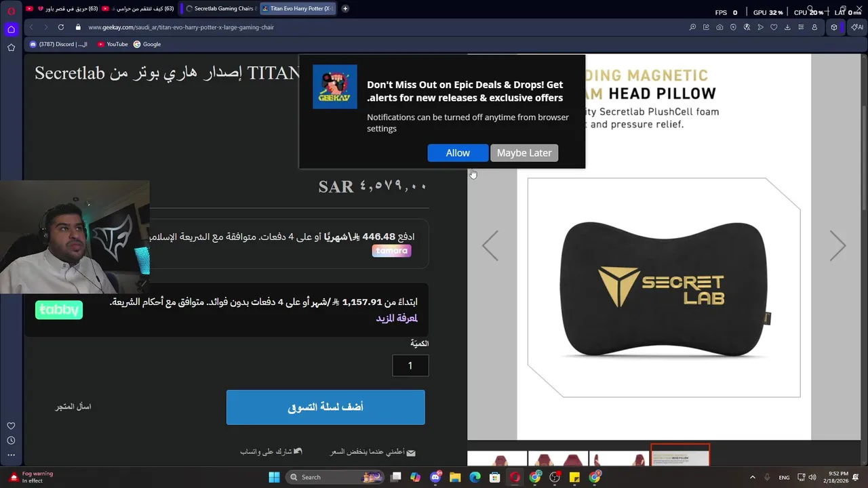Open the Discord bookmark
Viewport: 868px width, 488px height.
coord(59,44)
